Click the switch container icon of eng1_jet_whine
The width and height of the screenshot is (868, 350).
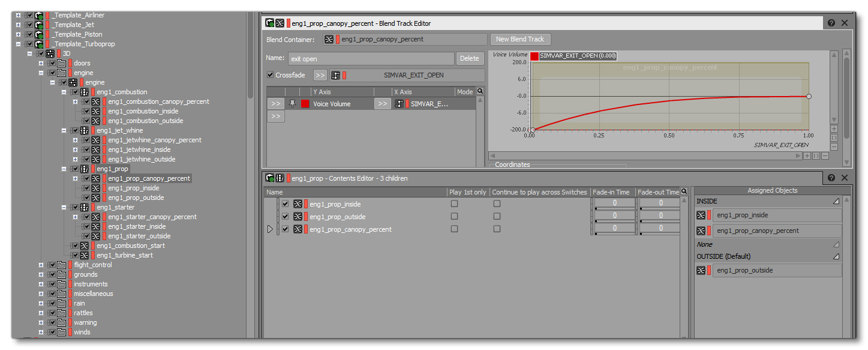(84, 130)
